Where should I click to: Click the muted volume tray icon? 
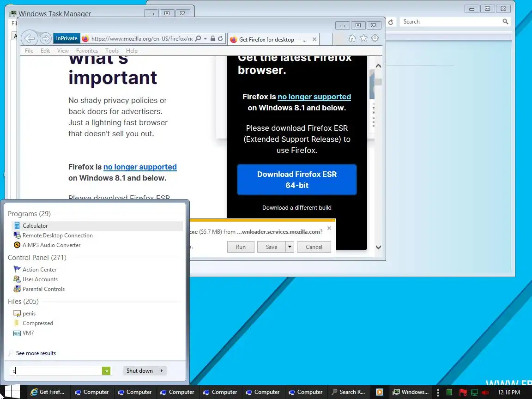485,392
